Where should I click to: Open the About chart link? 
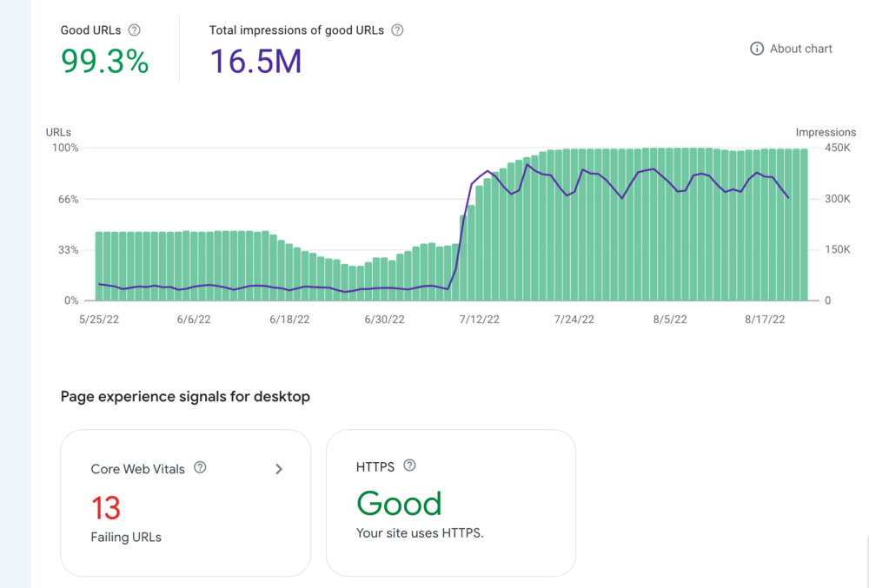coord(800,49)
